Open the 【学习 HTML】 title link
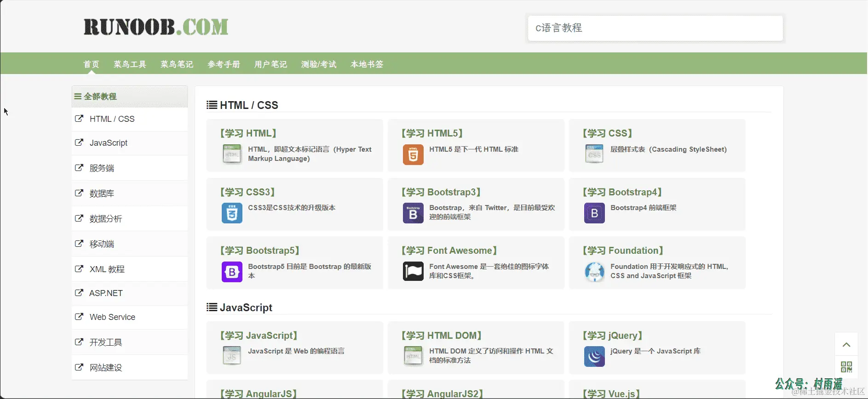The image size is (868, 399). (248, 133)
